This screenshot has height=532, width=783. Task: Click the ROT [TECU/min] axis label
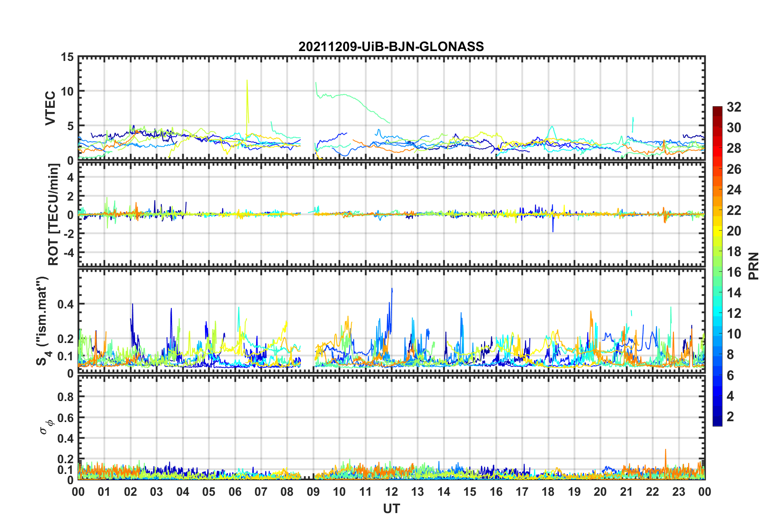click(54, 215)
